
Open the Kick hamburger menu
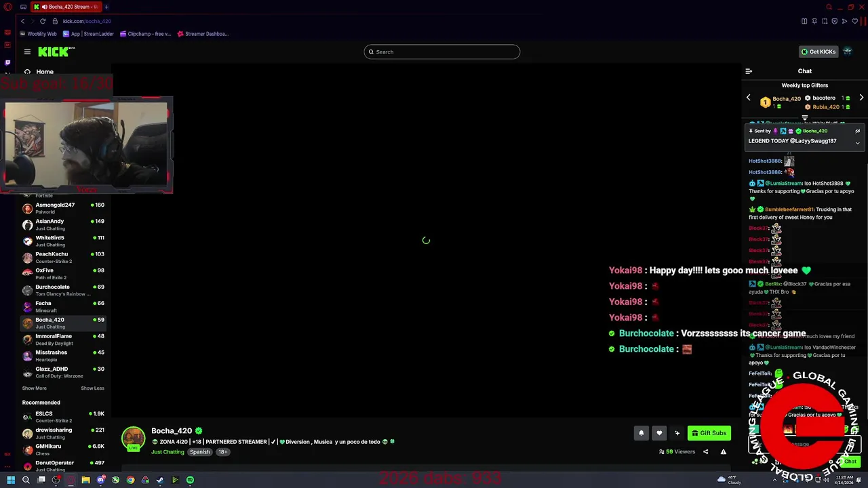coord(27,52)
